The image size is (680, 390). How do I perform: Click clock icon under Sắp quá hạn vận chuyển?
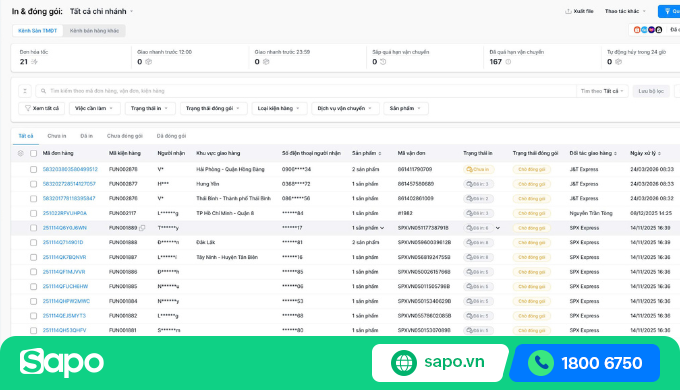[x=383, y=62]
